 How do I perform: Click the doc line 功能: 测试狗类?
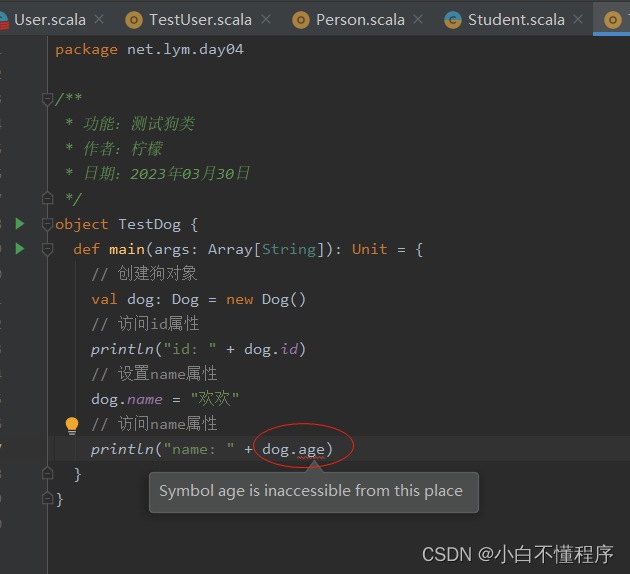coord(139,124)
